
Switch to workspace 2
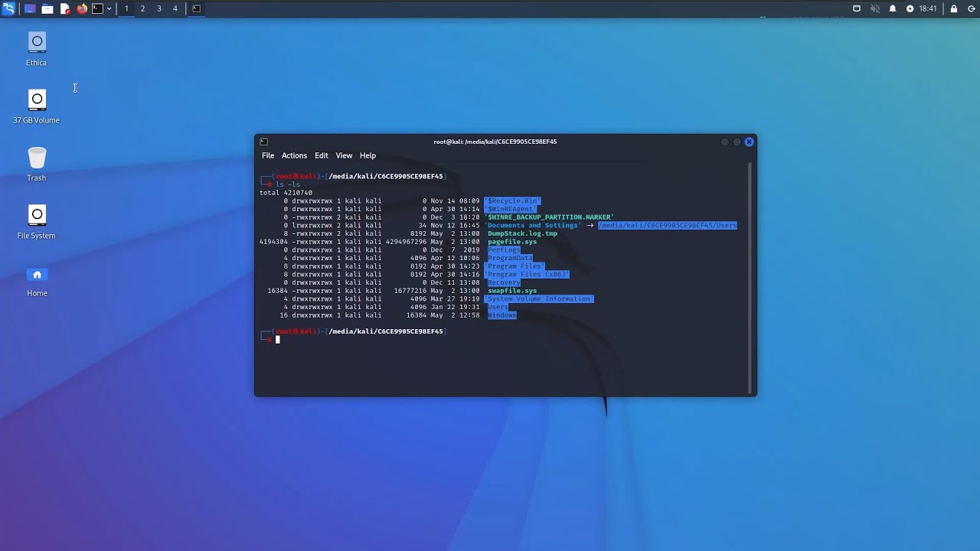coord(142,8)
